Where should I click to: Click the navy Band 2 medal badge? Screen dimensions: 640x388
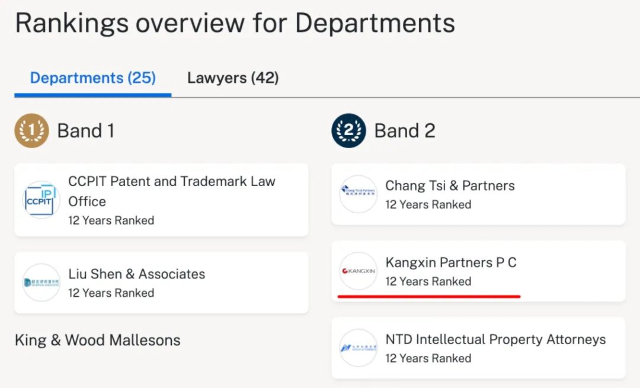[x=349, y=131]
